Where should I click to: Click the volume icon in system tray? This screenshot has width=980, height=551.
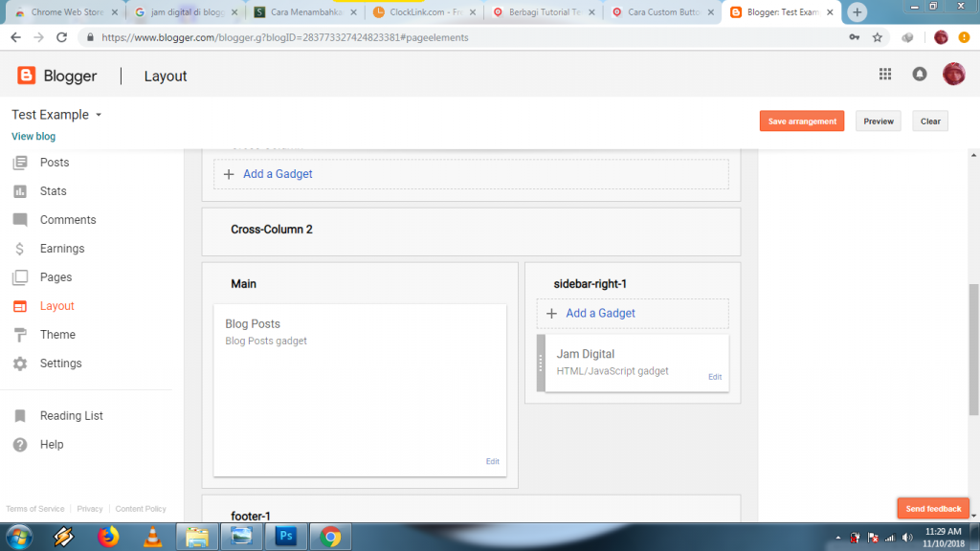click(907, 538)
